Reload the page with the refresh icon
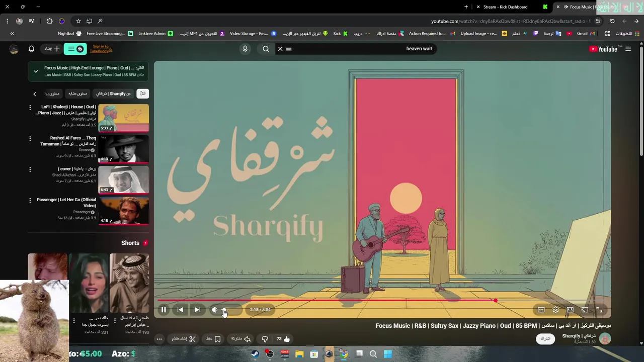Screen dimensions: 644x362 pyautogui.click(x=612, y=21)
